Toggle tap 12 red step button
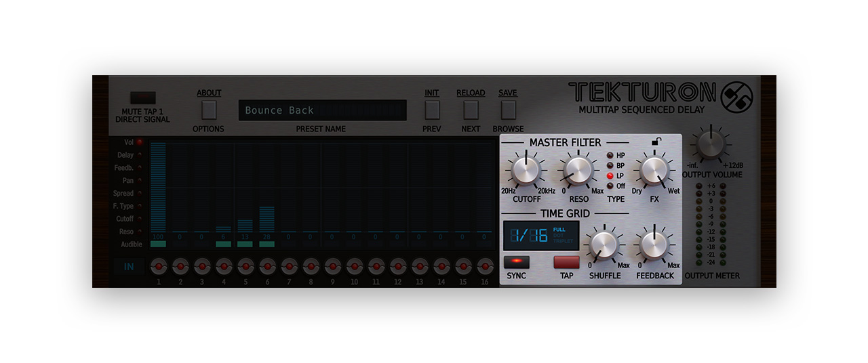Viewport: 868px width, 363px height. click(x=397, y=266)
